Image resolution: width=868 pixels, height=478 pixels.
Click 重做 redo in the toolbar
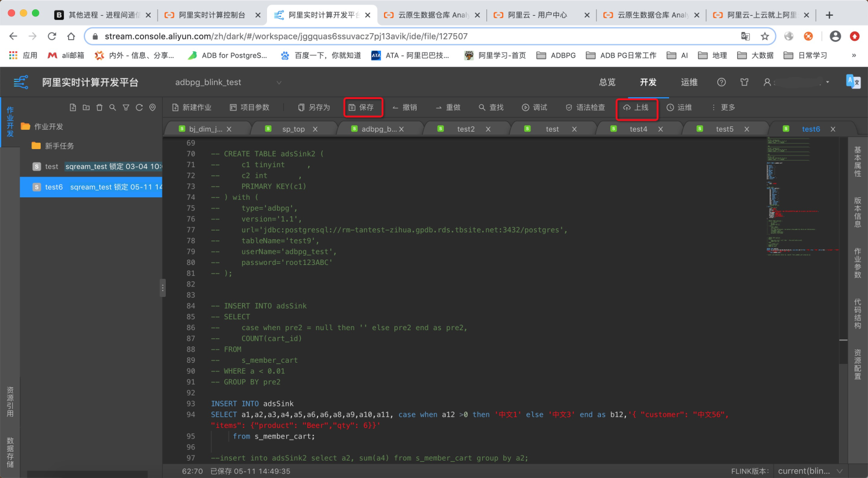[x=448, y=108]
